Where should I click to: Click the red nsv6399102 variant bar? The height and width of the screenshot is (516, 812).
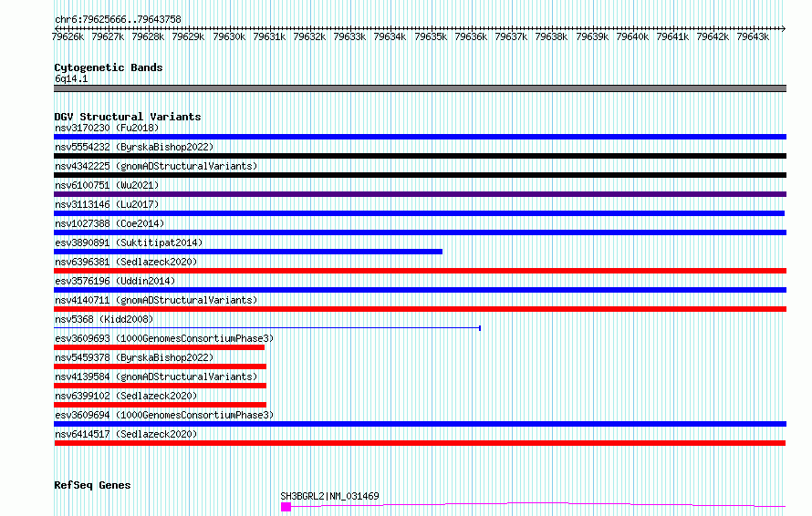tap(160, 405)
